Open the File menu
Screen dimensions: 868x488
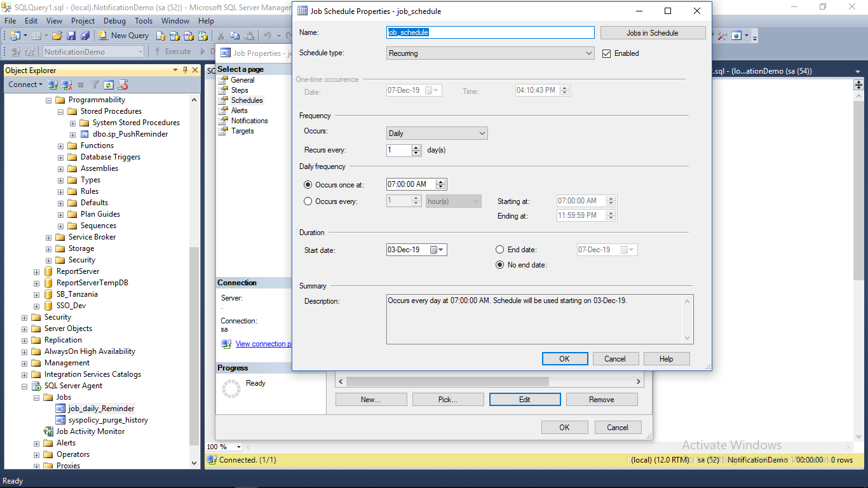pos(10,21)
